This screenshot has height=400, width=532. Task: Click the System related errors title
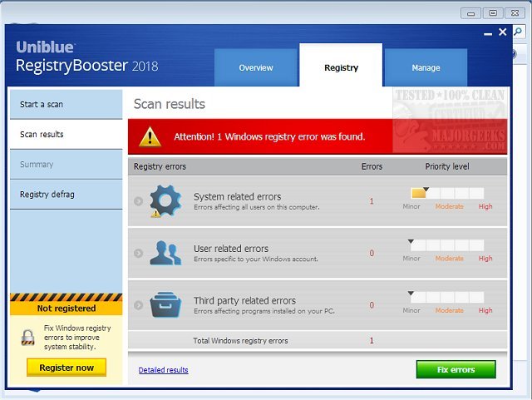click(x=237, y=196)
